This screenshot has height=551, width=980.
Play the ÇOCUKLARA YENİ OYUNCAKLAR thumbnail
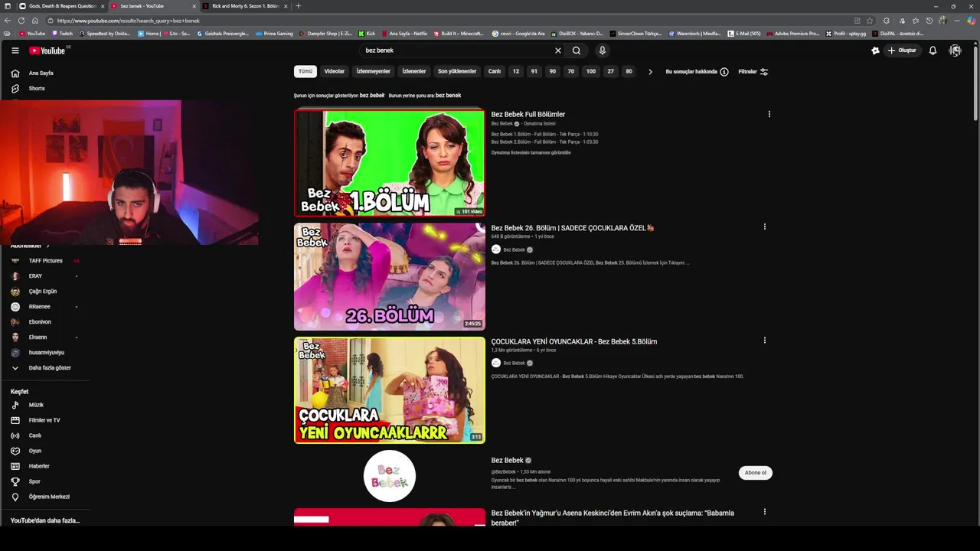(x=390, y=390)
